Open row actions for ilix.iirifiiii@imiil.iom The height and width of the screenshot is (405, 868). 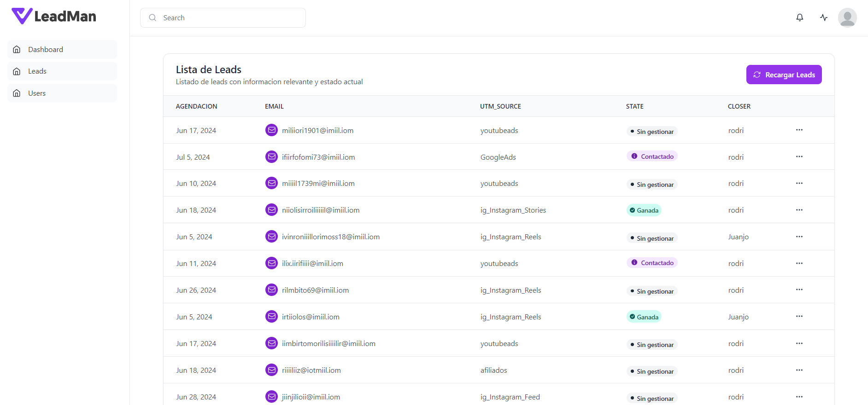pos(799,263)
